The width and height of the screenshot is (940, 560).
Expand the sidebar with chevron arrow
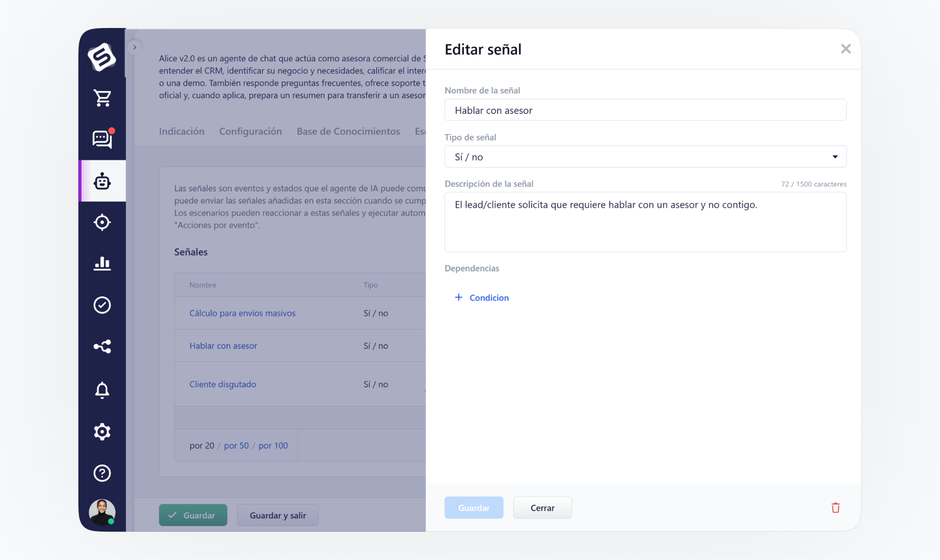click(x=134, y=47)
